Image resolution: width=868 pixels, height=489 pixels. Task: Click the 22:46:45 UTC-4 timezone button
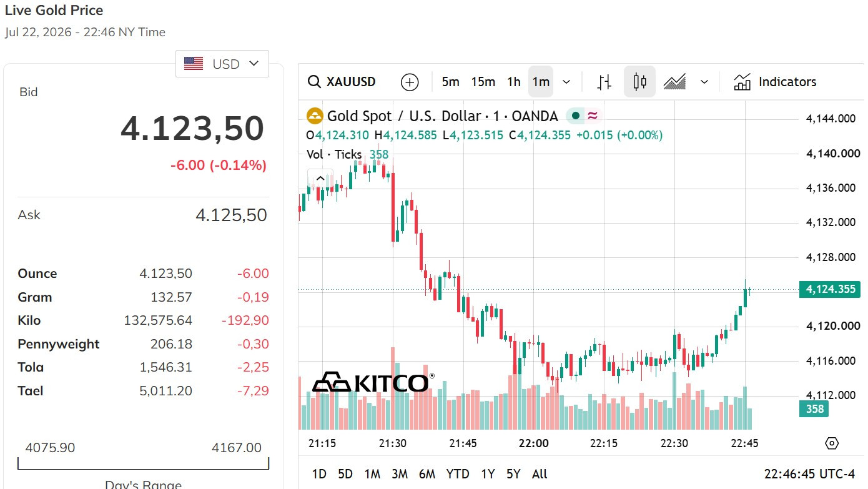(x=809, y=474)
